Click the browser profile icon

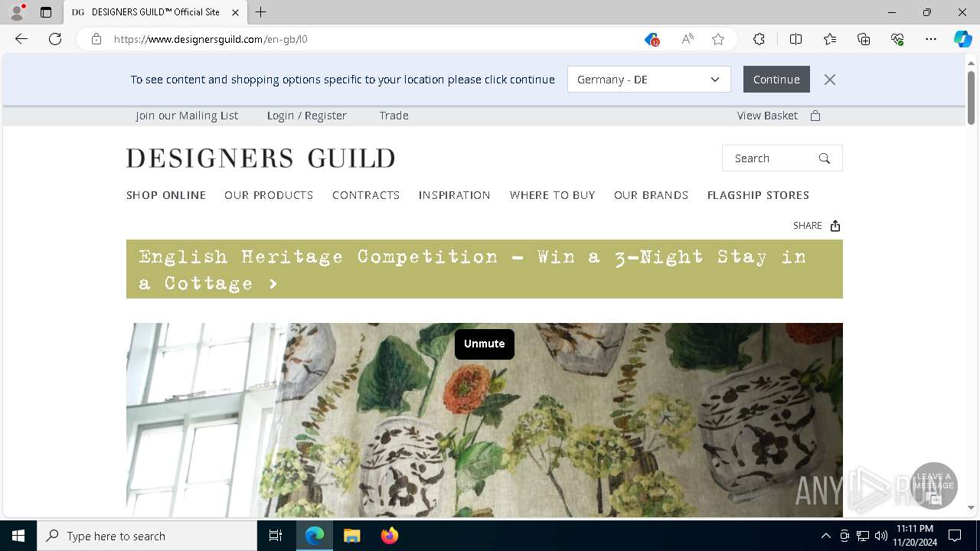point(17,12)
